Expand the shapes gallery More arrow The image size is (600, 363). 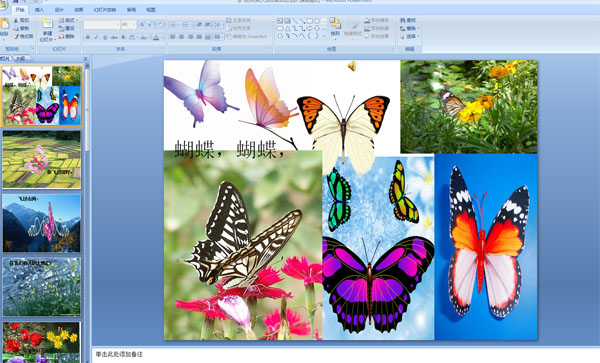(x=324, y=36)
